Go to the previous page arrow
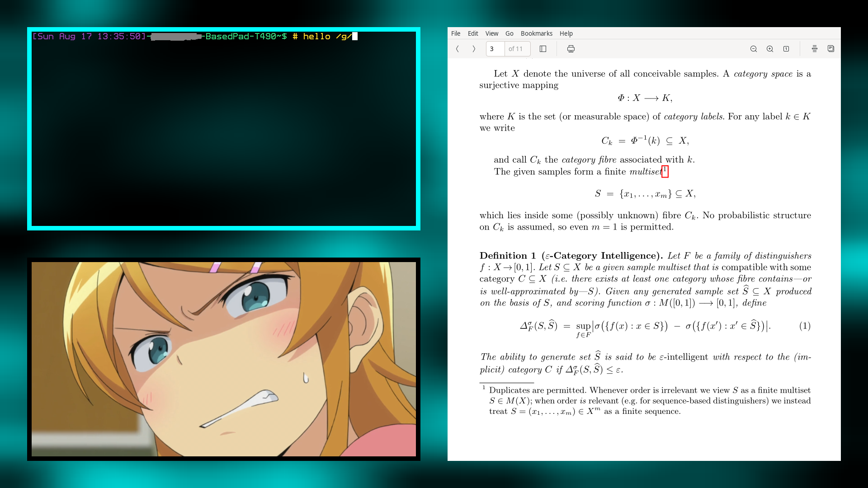868x488 pixels. 458,49
